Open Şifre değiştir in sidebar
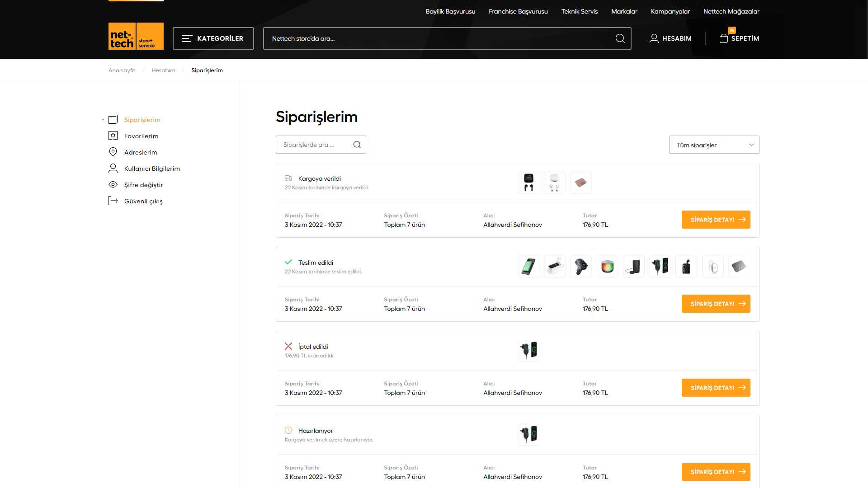Screen dimensions: 868x488 pyautogui.click(x=143, y=185)
